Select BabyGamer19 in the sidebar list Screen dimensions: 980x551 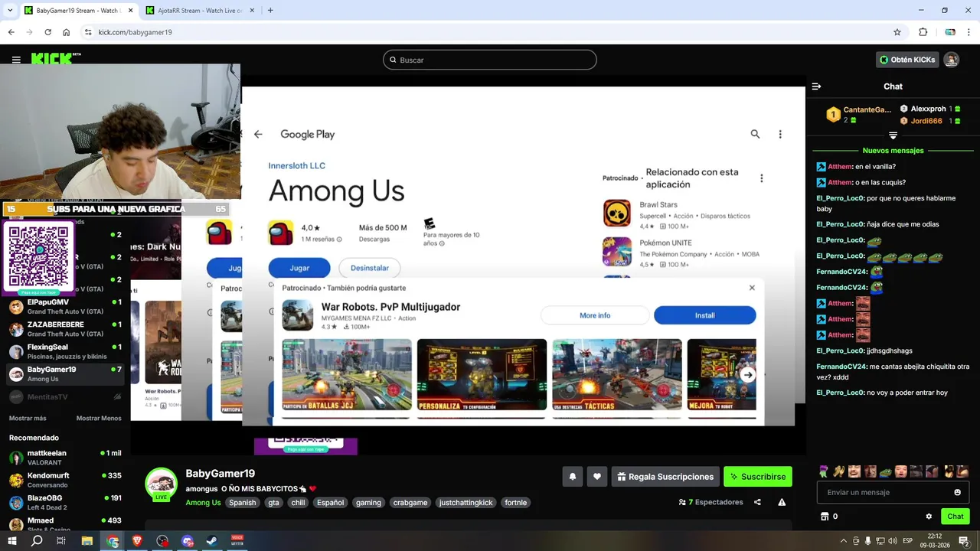click(x=65, y=374)
